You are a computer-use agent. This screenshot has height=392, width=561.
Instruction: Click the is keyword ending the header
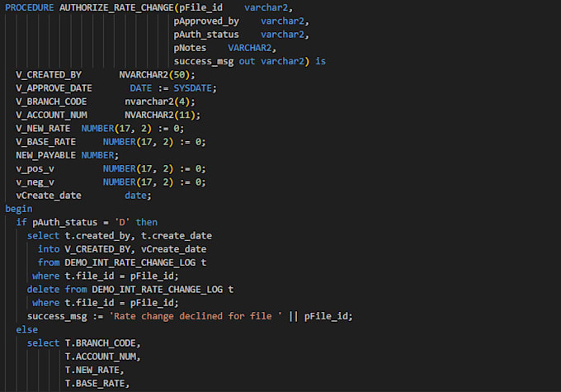tap(321, 61)
